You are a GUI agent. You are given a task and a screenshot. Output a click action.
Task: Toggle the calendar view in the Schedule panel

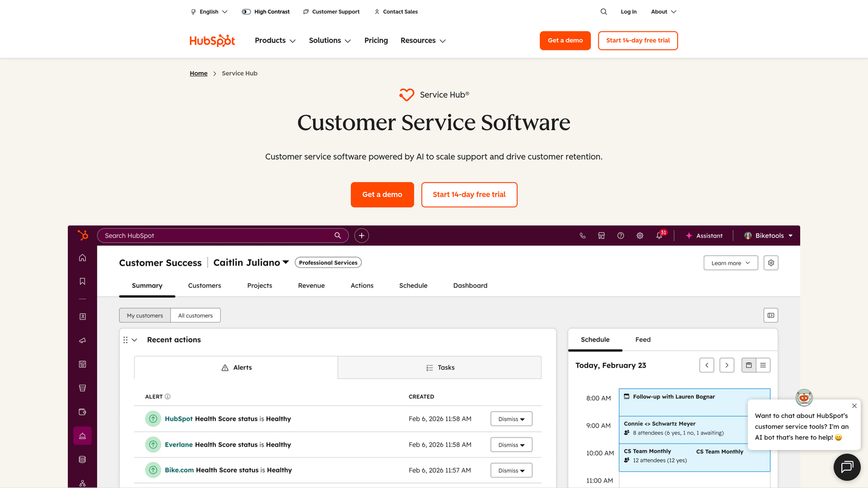click(748, 365)
